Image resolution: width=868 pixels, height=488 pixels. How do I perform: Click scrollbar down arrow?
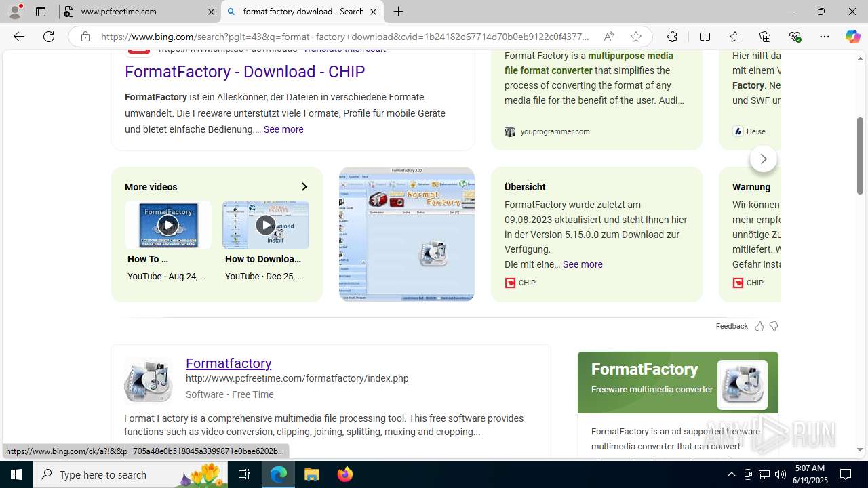click(x=860, y=450)
